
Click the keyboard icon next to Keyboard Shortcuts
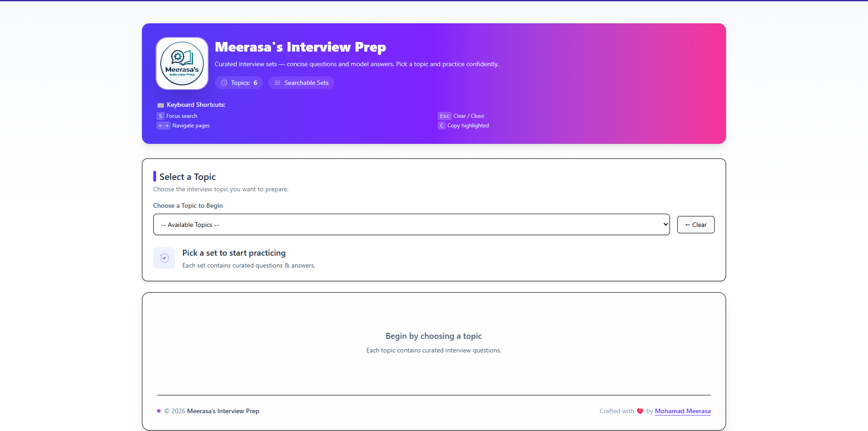coord(160,105)
